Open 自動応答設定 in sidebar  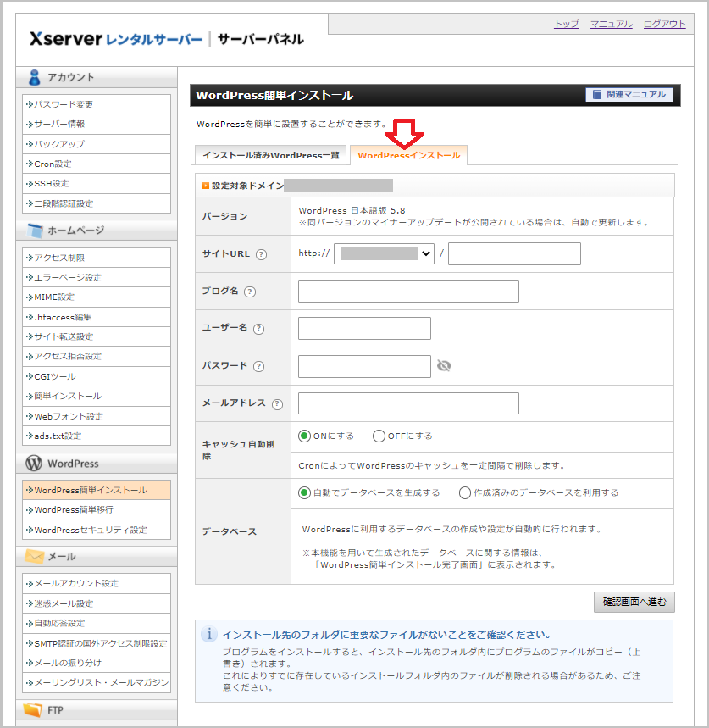(97, 624)
